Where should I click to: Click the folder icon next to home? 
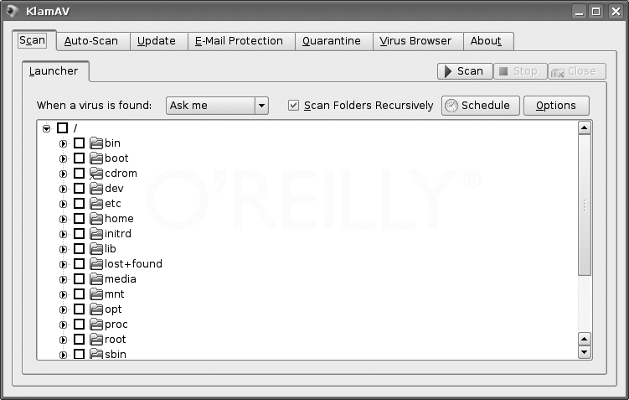96,219
